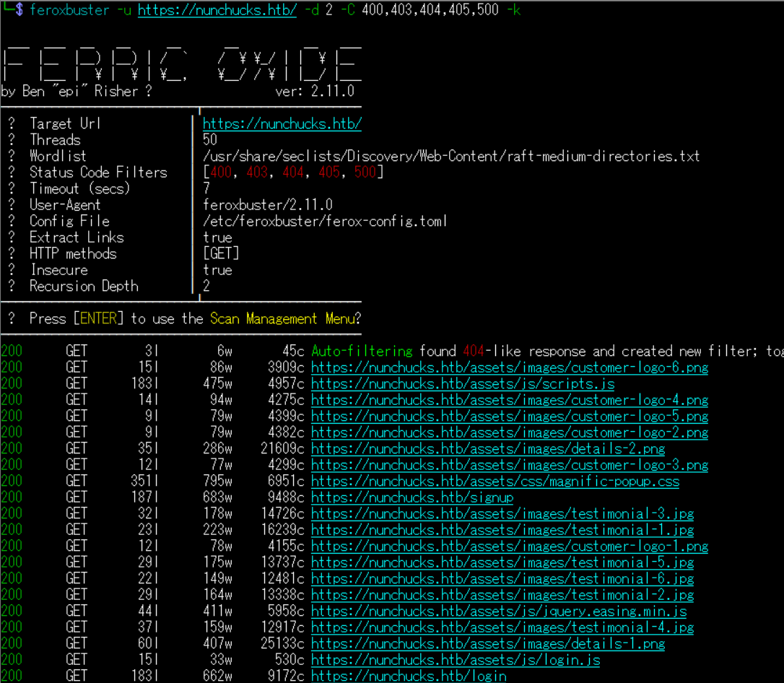Click the wordlist path raft-medium-directories.txt

pos(451,156)
